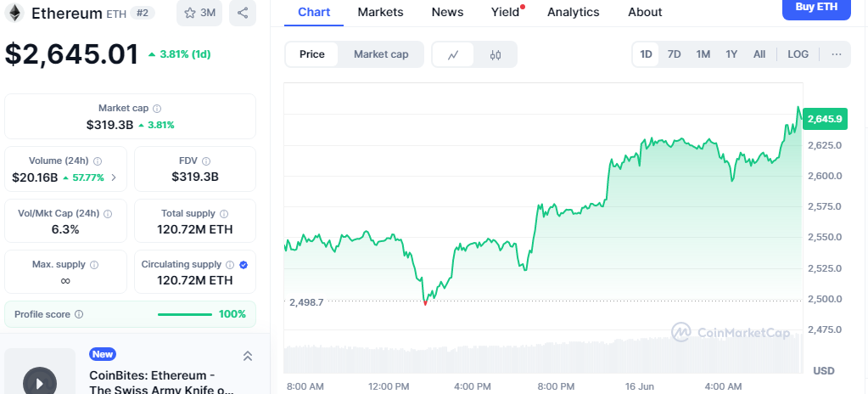
Task: Select the Market cap toggle
Action: click(x=381, y=54)
